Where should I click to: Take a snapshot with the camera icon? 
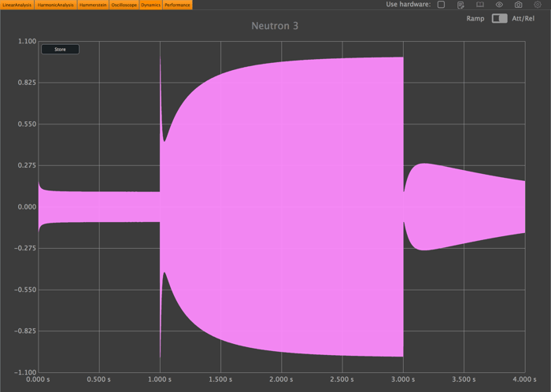518,5
